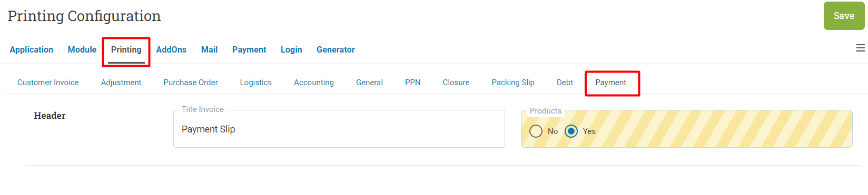Switch to the Application tab
The image size is (868, 195).
coord(32,49)
